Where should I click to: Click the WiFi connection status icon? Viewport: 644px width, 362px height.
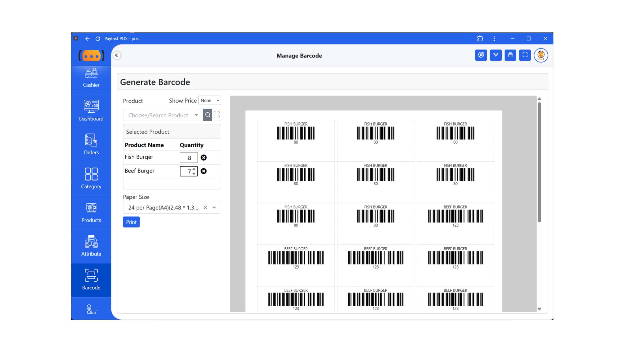click(495, 55)
